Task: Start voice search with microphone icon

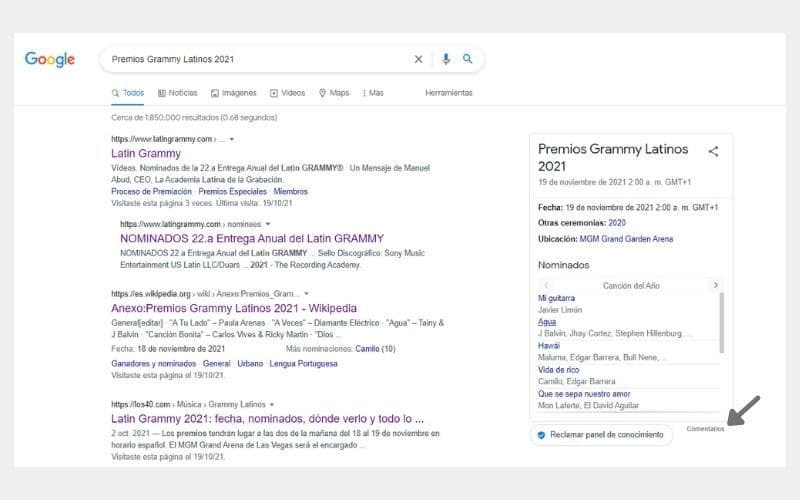Action: [x=446, y=59]
